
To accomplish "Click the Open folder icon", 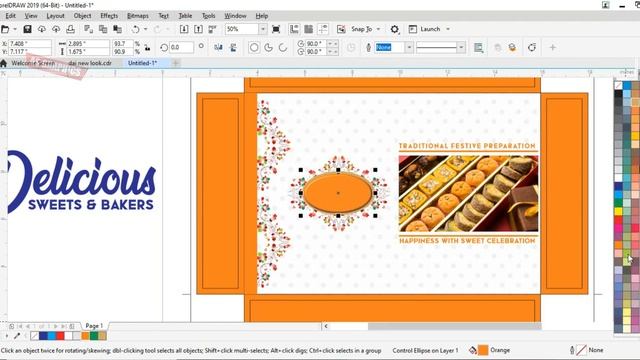I will click(x=5, y=29).
